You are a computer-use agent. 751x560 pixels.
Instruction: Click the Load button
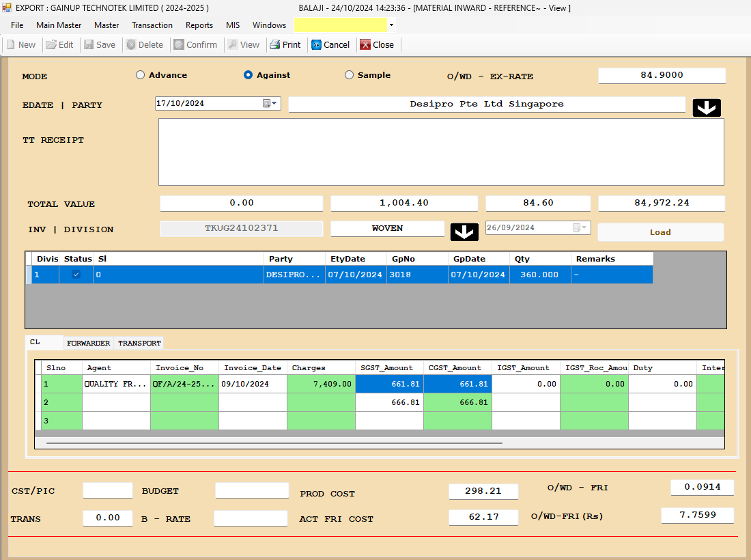(x=660, y=232)
